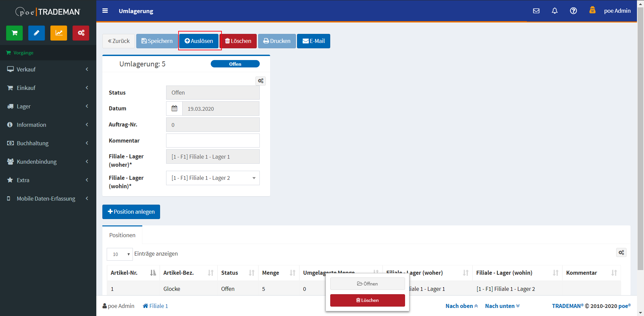Screen dimensions: 644x316
Task: Click the help question mark icon
Action: (574, 11)
